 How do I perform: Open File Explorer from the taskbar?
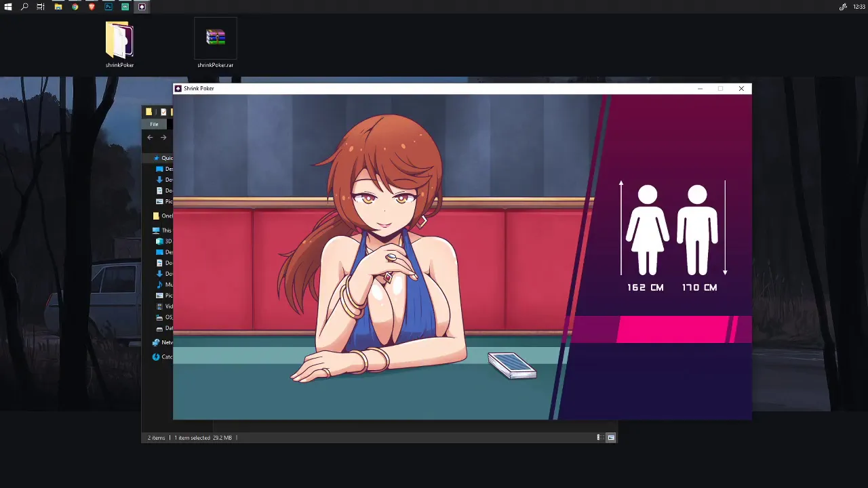[58, 7]
